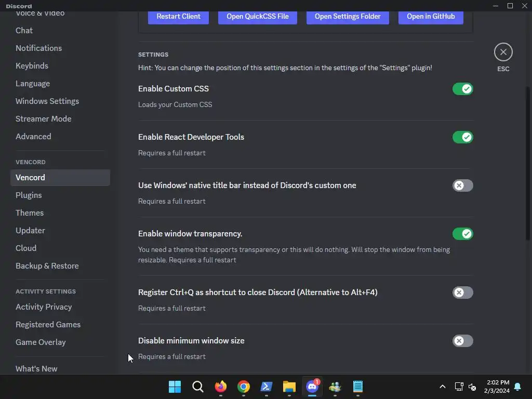The height and width of the screenshot is (399, 532).
Task: Show hidden system tray icons
Action: coord(443,387)
